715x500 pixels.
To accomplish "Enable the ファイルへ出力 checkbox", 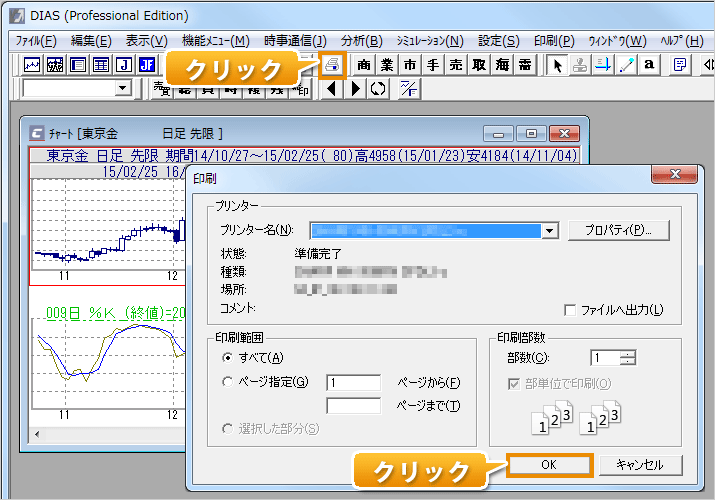I will pyautogui.click(x=571, y=310).
